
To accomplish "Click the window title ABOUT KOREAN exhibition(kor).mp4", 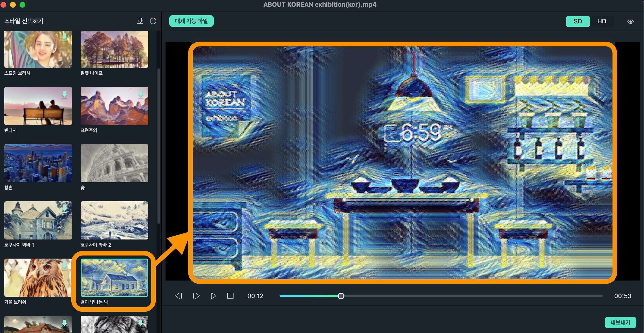I will pos(320,5).
